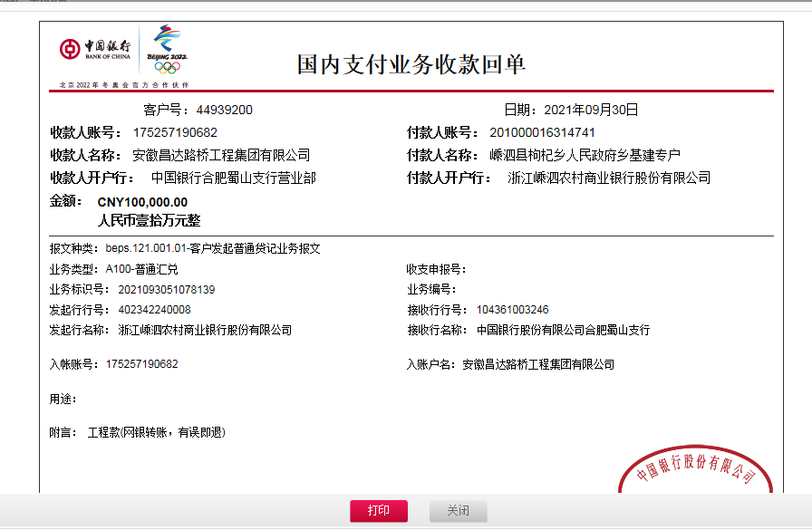Click the 收款人开户行 value 中国银行合肥蜀山支行营业部
This screenshot has width=812, height=530.
[x=233, y=178]
